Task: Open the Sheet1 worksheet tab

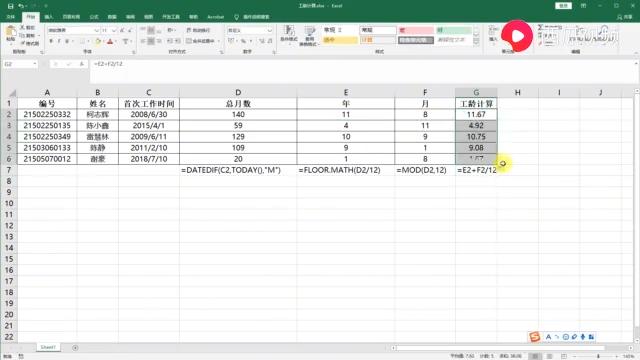Action: (x=48, y=347)
